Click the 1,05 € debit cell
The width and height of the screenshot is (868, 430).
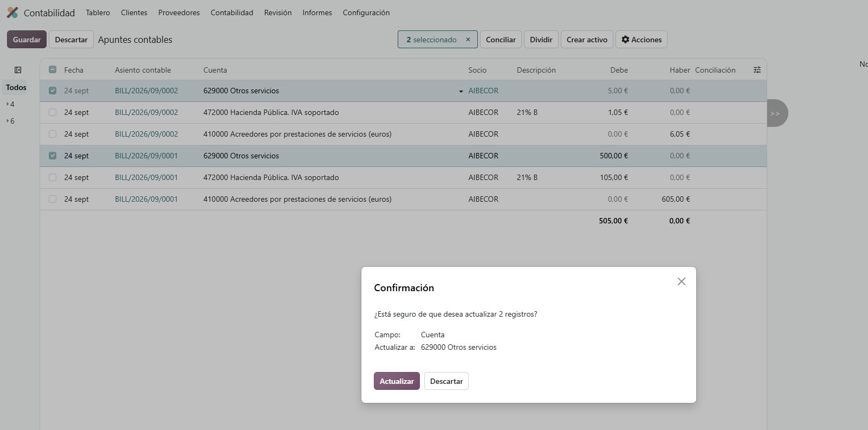[x=618, y=112]
